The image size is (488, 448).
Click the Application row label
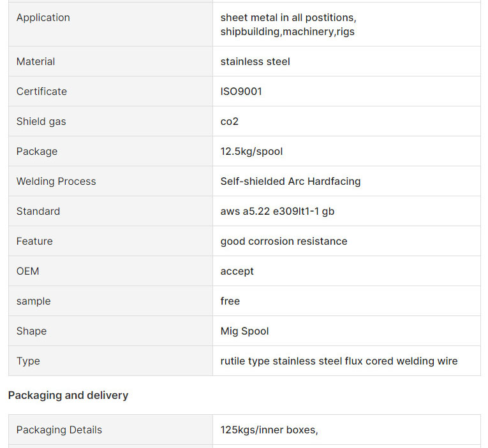[43, 18]
